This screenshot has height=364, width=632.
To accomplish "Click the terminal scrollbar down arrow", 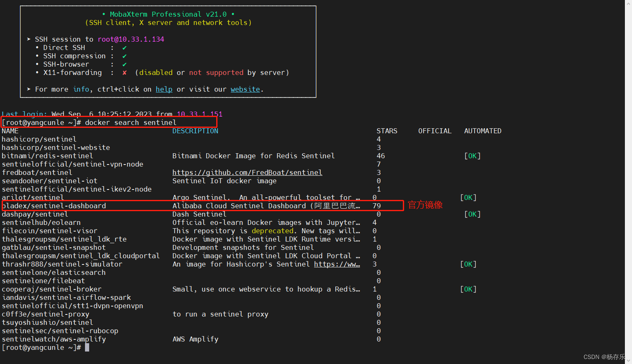I will 628,361.
